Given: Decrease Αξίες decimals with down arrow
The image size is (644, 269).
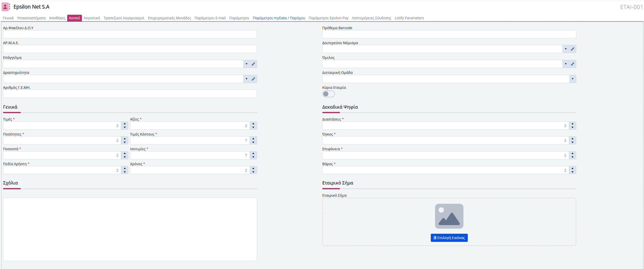Looking at the screenshot, I should pyautogui.click(x=253, y=127).
